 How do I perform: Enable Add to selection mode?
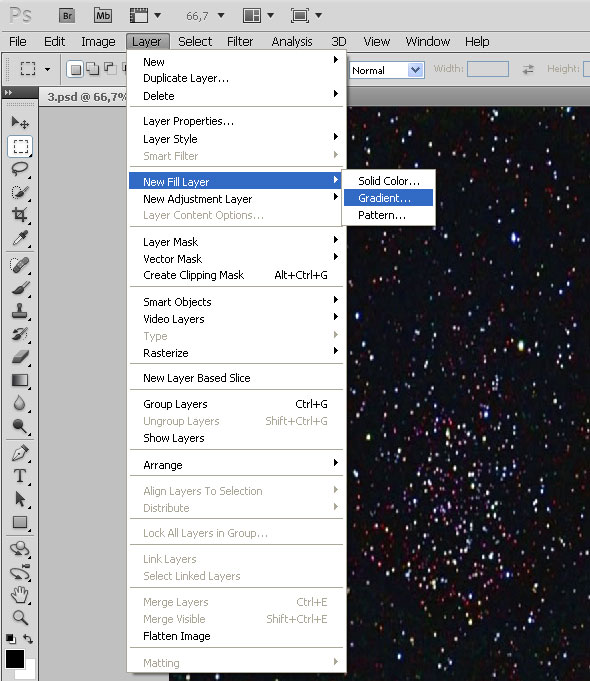[93, 69]
